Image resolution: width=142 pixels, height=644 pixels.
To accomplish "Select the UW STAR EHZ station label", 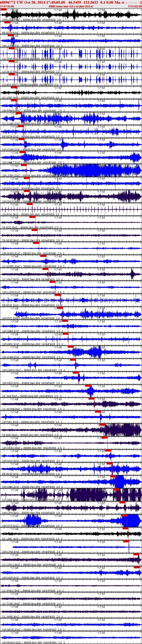I will coord(33,150).
